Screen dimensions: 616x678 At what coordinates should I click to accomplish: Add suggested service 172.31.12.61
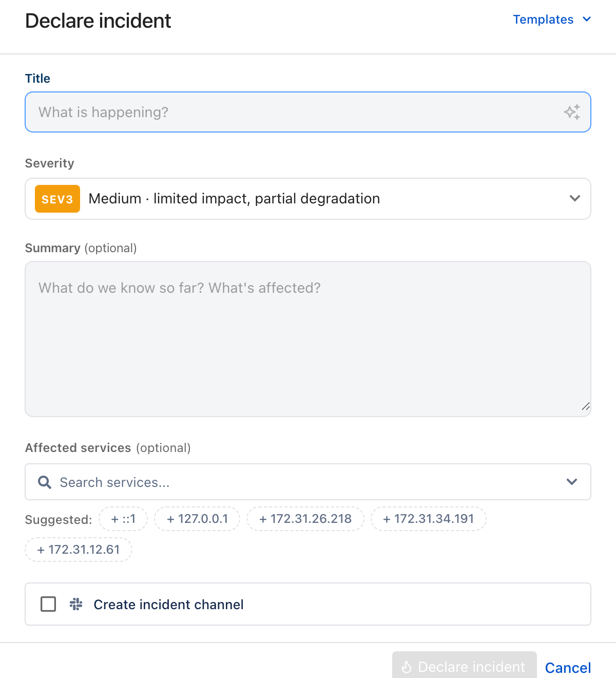point(79,550)
